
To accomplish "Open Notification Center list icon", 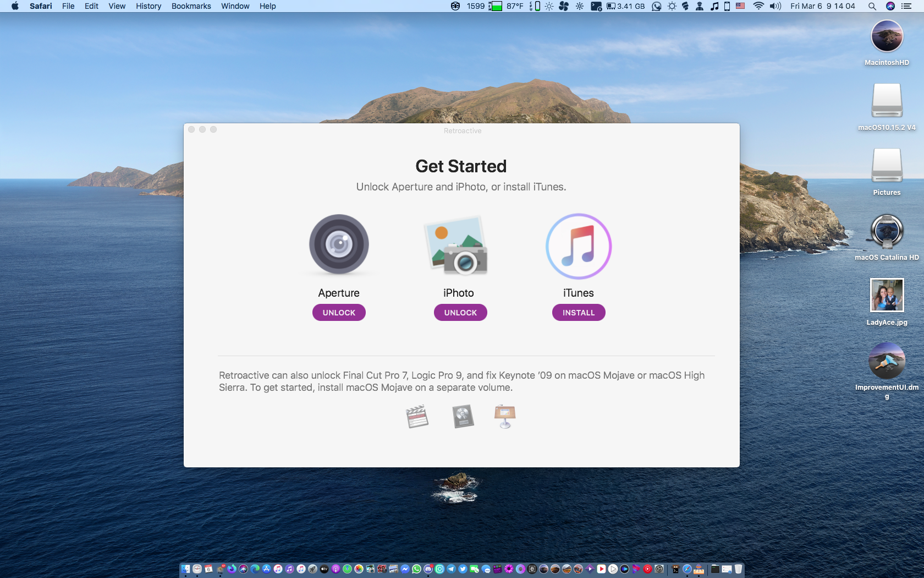I will pyautogui.click(x=906, y=6).
